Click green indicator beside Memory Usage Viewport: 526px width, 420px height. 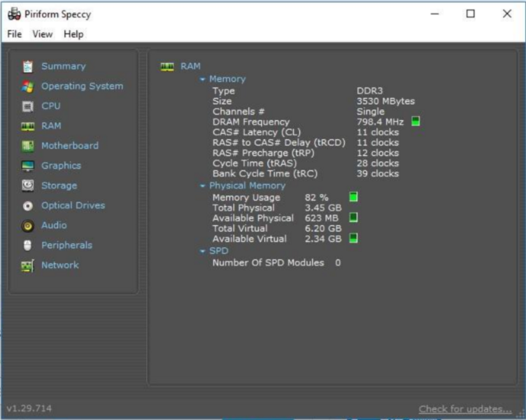pyautogui.click(x=353, y=197)
